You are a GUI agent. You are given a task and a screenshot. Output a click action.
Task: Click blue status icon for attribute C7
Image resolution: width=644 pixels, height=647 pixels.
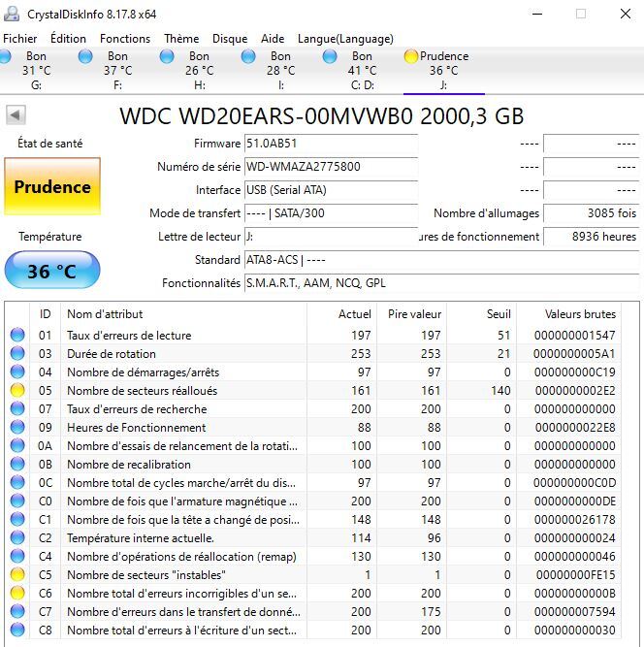pos(17,611)
